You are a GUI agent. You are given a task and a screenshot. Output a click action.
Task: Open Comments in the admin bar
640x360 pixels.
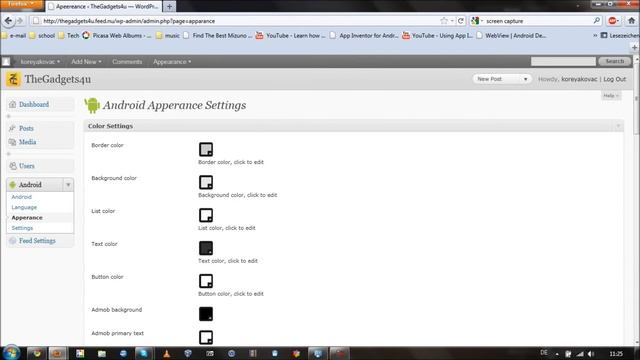point(127,62)
